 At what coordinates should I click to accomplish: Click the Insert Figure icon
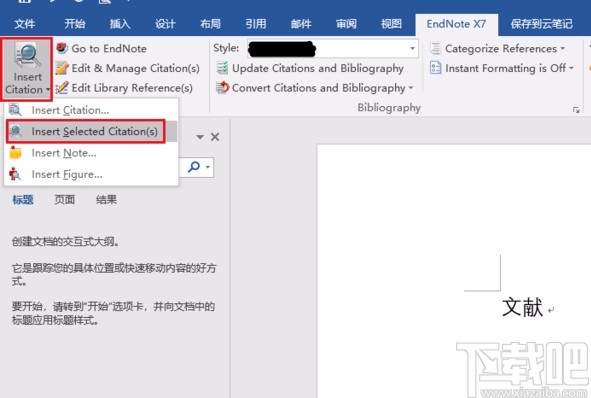click(15, 174)
